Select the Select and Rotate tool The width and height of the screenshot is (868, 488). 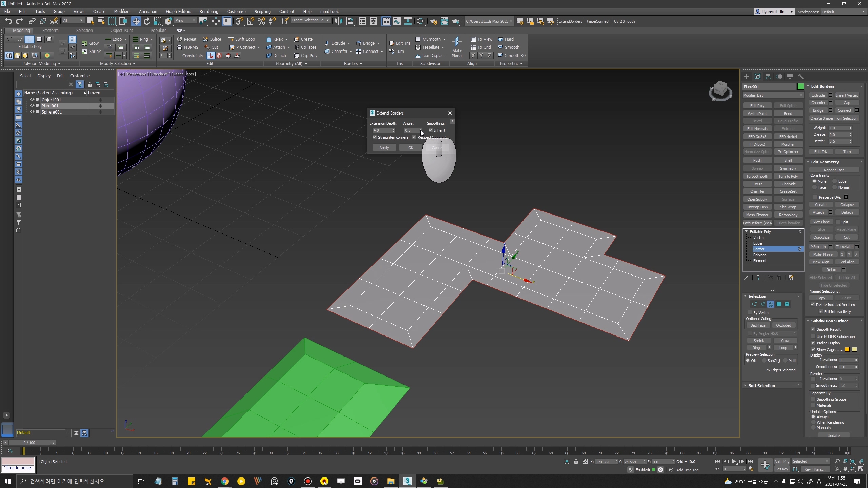pos(146,21)
